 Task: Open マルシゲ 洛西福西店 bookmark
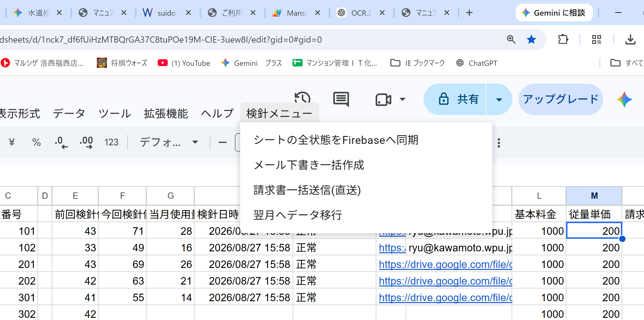point(42,63)
